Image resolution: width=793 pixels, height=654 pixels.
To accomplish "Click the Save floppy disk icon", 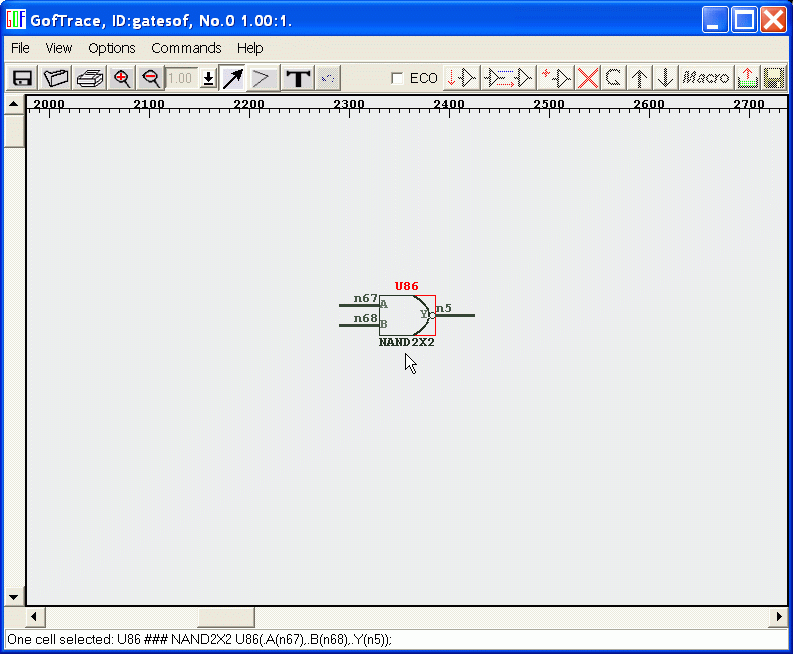I will [22, 78].
